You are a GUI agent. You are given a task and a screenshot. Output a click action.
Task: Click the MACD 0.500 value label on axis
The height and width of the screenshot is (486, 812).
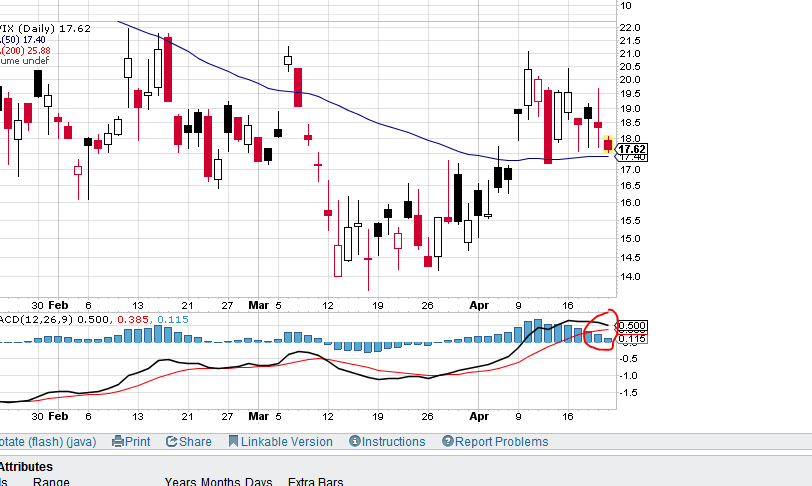pyautogui.click(x=632, y=326)
